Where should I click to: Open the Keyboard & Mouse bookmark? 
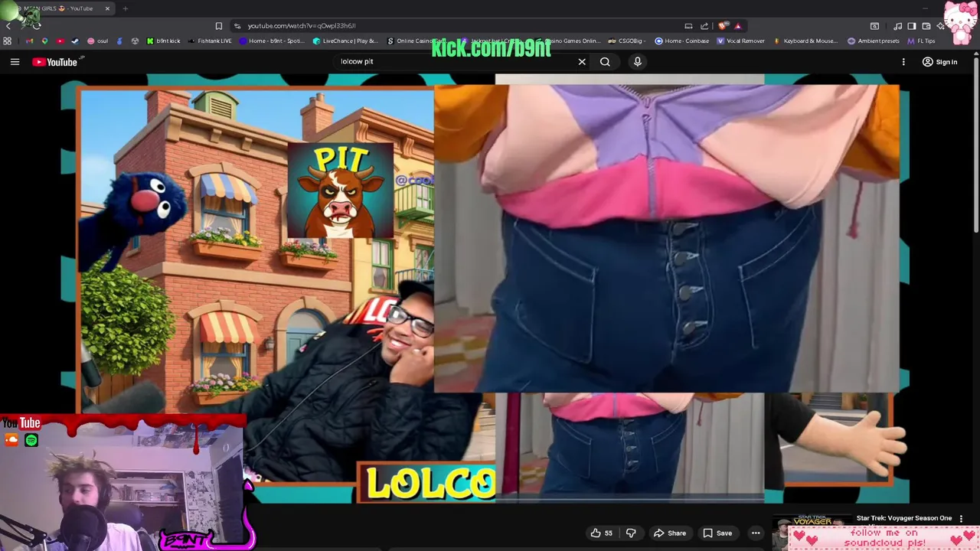pos(805,41)
